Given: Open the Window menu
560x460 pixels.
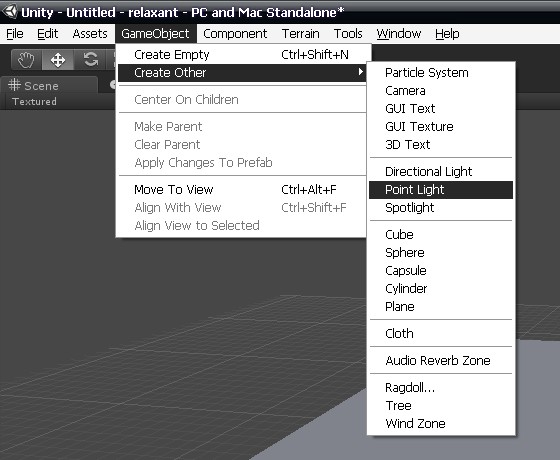Looking at the screenshot, I should (399, 34).
